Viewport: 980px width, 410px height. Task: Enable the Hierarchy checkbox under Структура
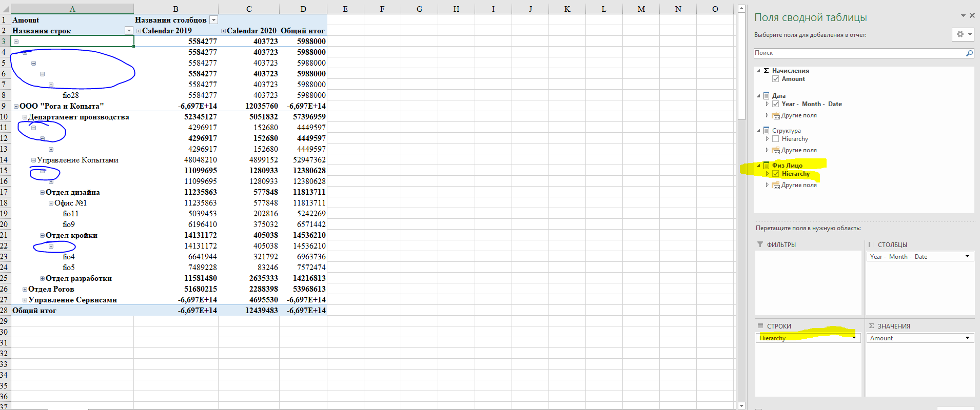[776, 139]
